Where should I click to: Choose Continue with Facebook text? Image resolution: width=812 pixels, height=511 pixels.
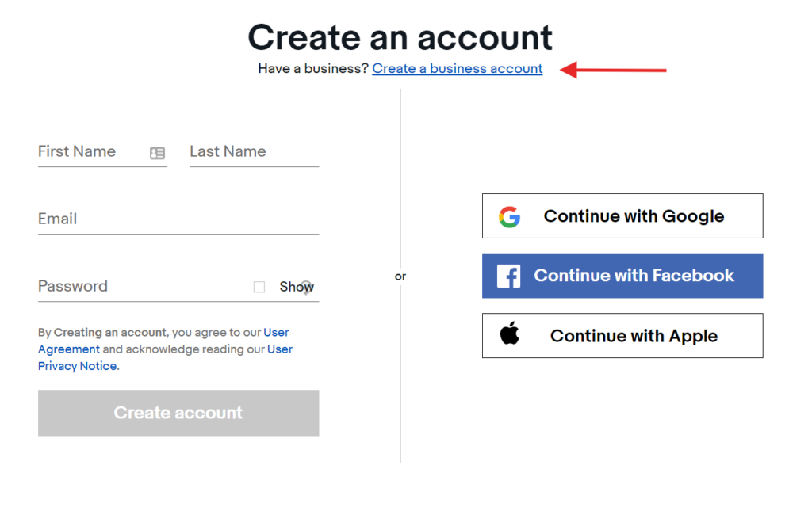(x=634, y=276)
